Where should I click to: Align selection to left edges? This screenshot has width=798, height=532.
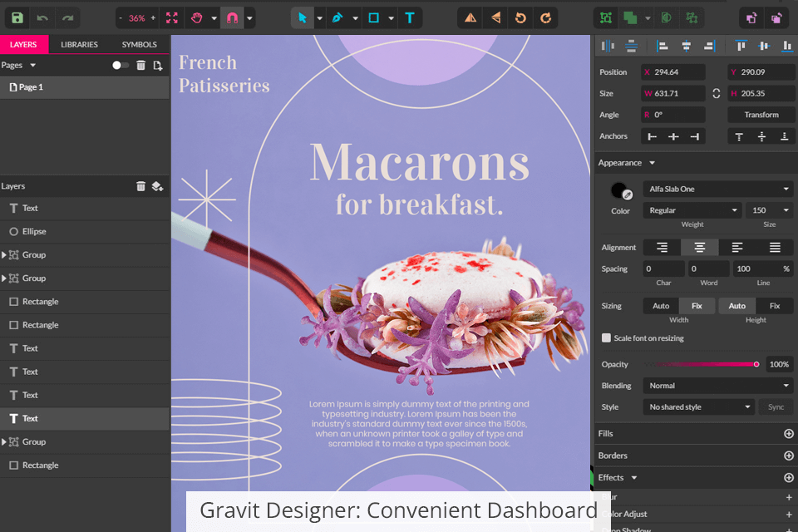click(x=663, y=47)
